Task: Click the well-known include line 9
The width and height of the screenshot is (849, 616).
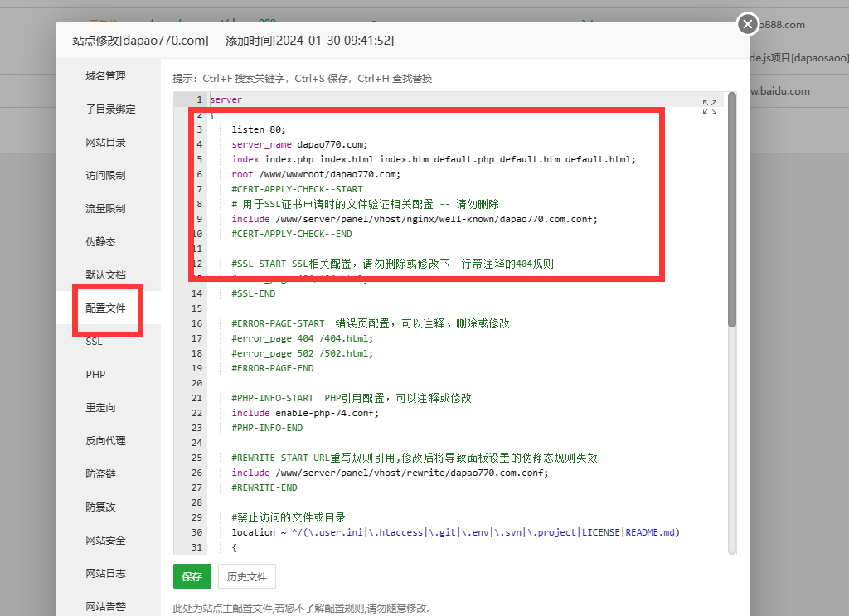Action: coord(415,219)
